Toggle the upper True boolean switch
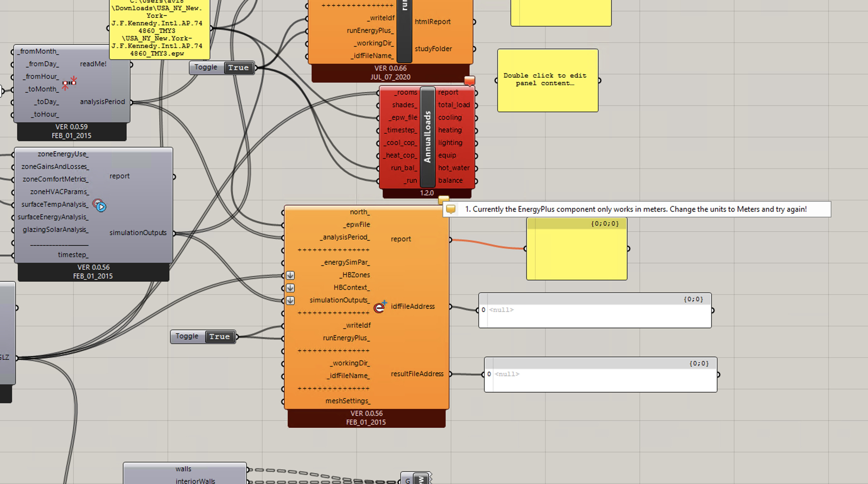Image resolution: width=868 pixels, height=484 pixels. click(x=238, y=68)
